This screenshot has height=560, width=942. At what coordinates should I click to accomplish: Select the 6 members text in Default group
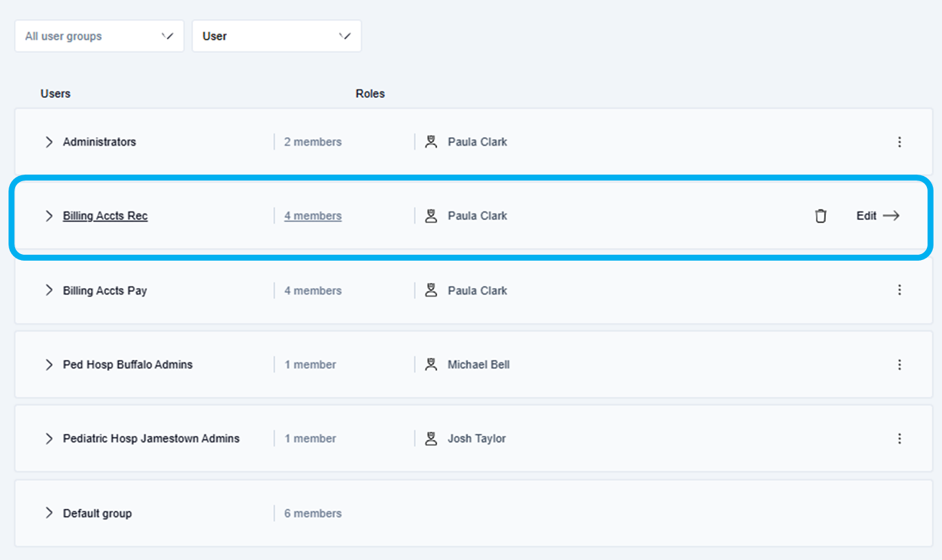click(312, 513)
